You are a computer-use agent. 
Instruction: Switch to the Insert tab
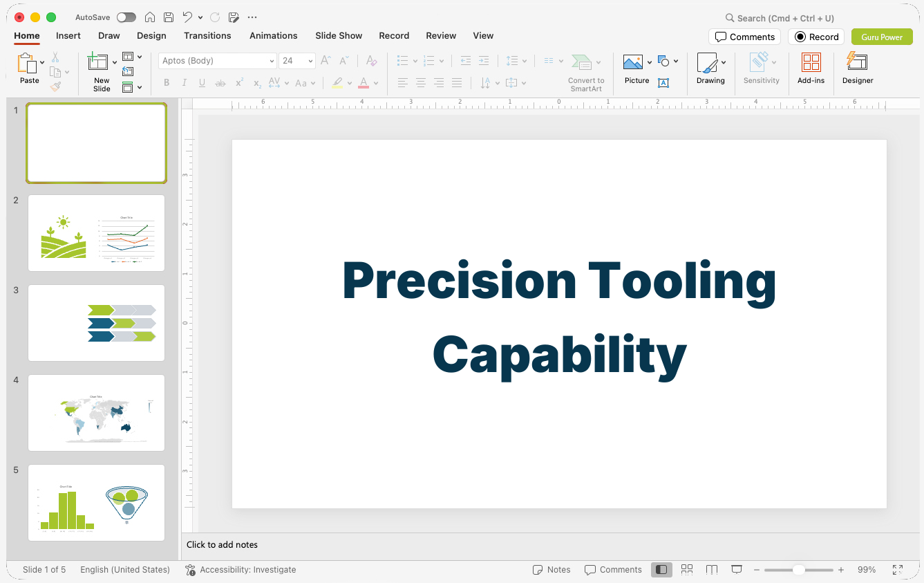tap(68, 36)
